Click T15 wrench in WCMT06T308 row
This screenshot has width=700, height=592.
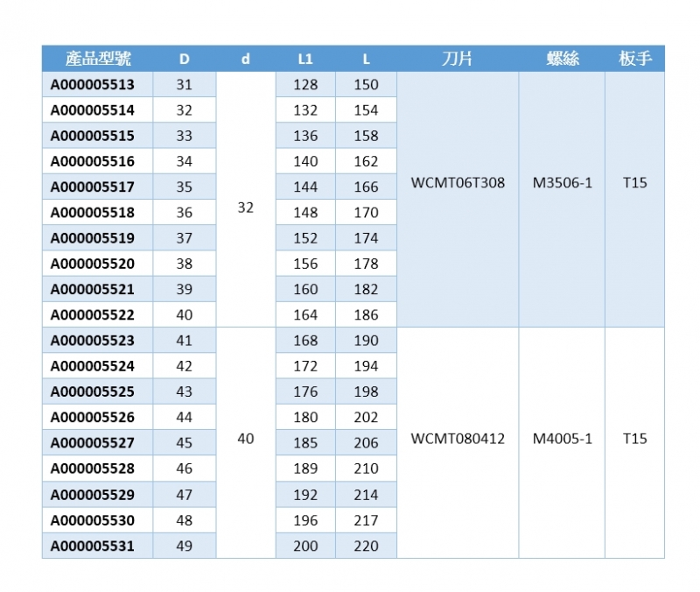coord(635,183)
